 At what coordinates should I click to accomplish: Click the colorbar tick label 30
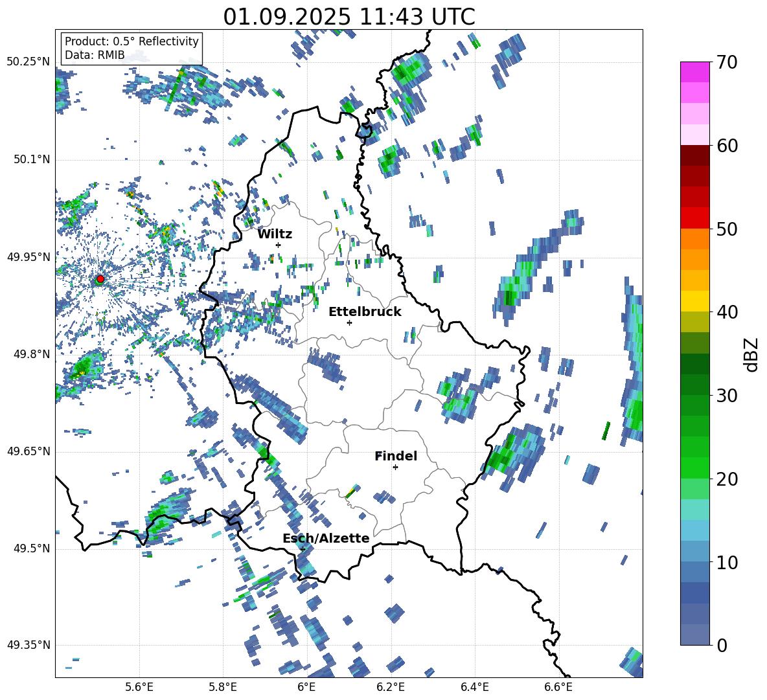pyautogui.click(x=727, y=396)
